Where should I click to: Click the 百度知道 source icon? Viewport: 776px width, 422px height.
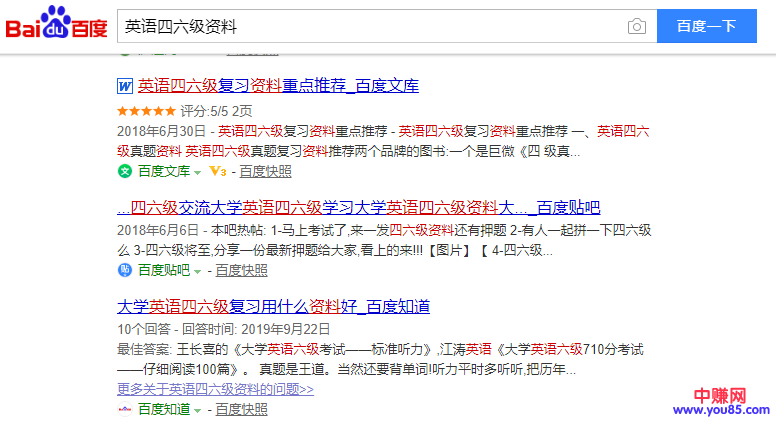tap(125, 409)
